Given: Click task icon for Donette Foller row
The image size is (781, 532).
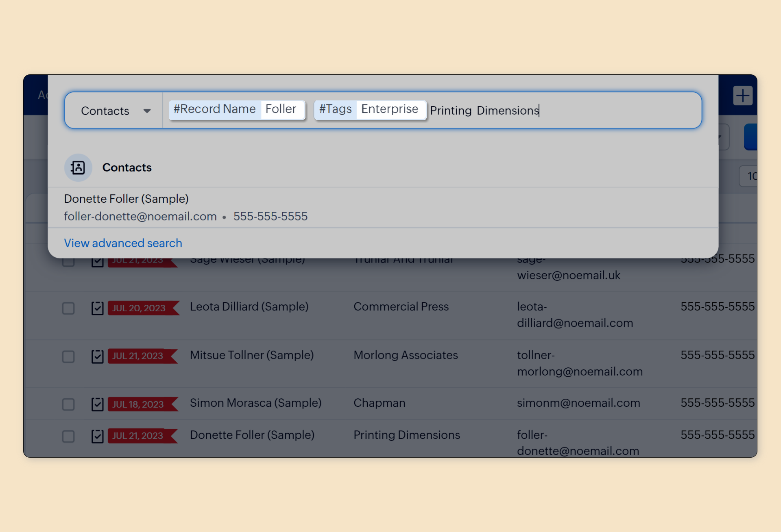Looking at the screenshot, I should 97,436.
